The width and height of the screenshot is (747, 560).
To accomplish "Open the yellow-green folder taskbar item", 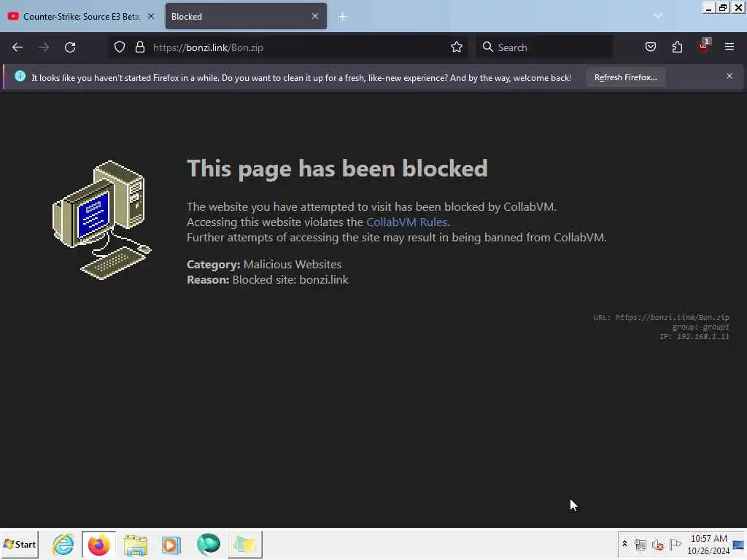I will [x=245, y=544].
